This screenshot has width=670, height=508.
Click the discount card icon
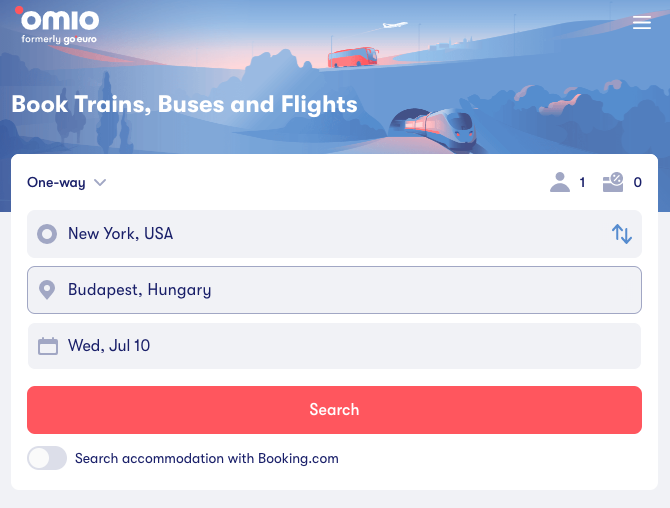[613, 182]
